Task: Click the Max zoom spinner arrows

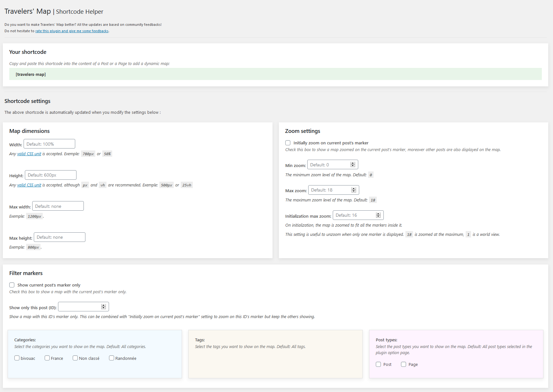Action: point(354,190)
